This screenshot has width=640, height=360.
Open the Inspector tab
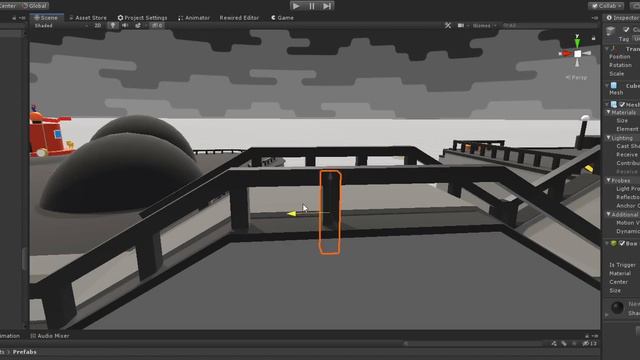coord(623,18)
